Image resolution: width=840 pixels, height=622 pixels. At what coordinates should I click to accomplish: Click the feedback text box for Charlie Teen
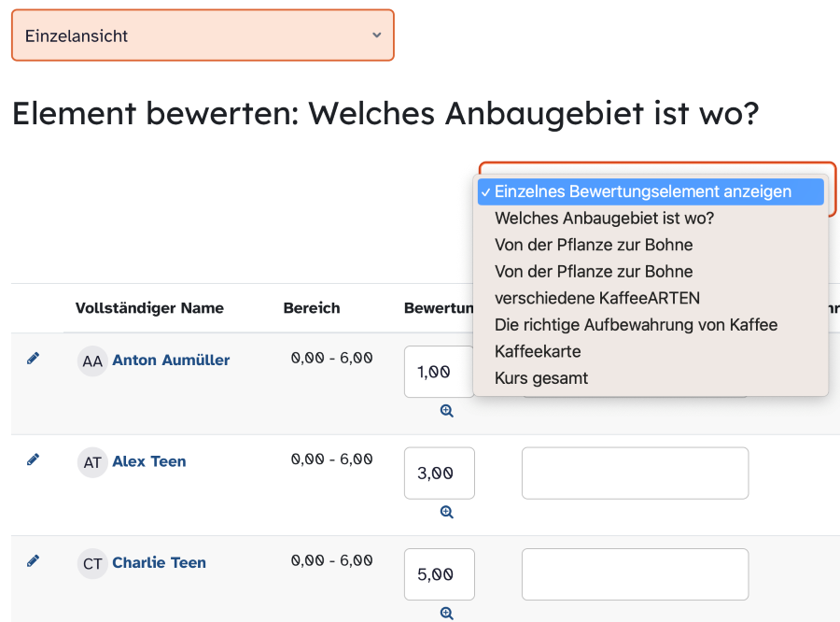pyautogui.click(x=635, y=574)
